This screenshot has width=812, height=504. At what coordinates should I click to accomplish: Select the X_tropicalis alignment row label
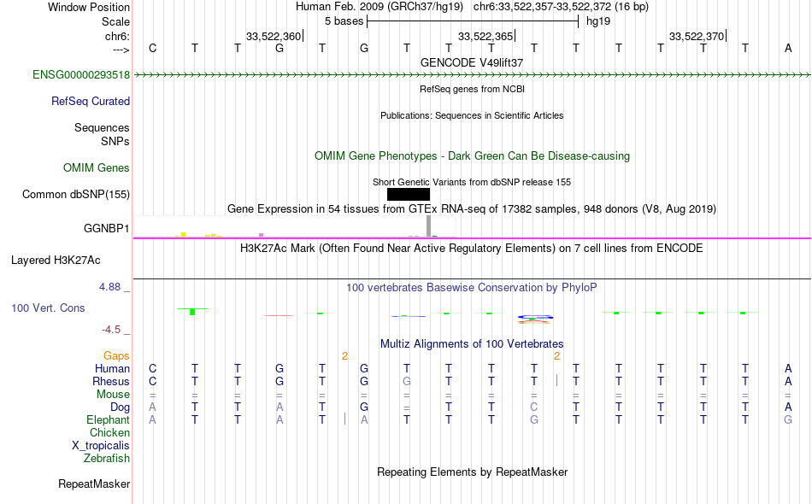(101, 446)
